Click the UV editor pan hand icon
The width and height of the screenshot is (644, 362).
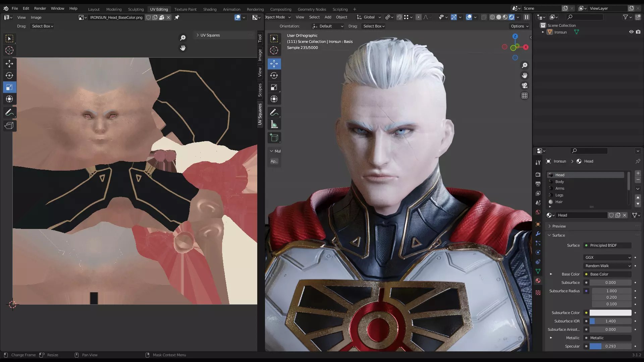183,48
